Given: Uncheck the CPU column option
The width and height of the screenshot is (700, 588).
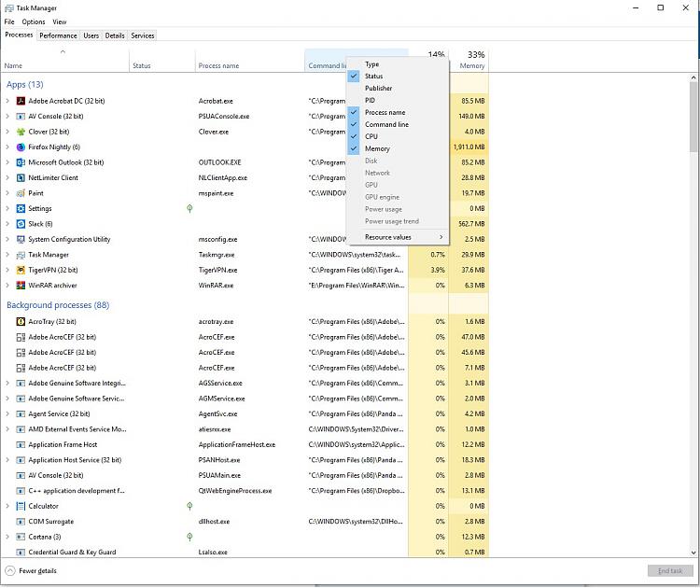Looking at the screenshot, I should click(x=399, y=136).
